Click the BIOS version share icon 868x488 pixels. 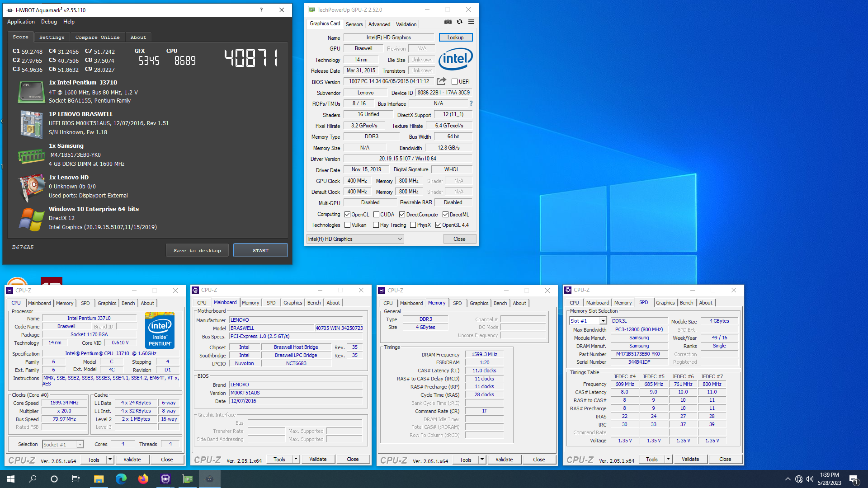point(441,81)
